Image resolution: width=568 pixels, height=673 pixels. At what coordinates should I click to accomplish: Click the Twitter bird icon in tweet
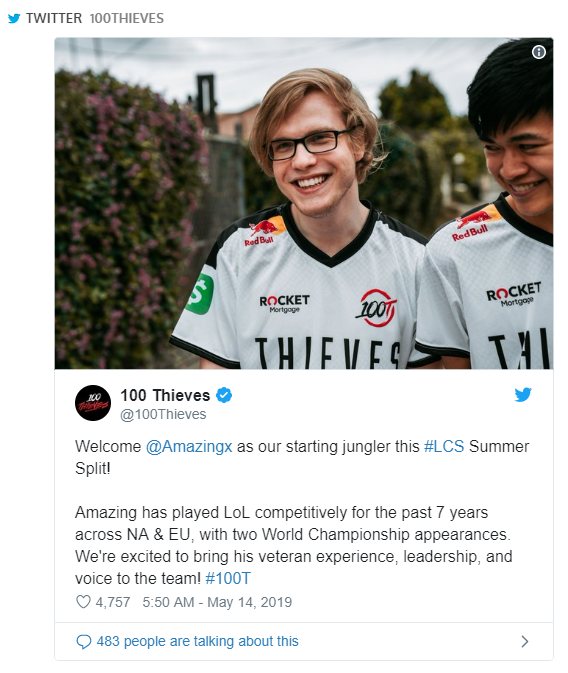pos(523,394)
